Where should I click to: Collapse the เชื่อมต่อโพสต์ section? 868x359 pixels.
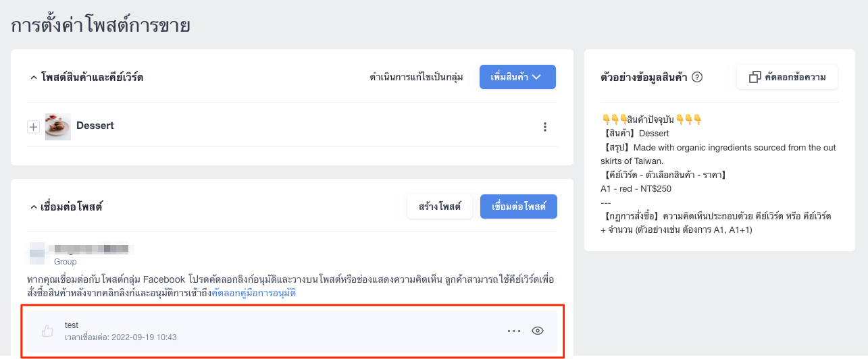pyautogui.click(x=34, y=206)
